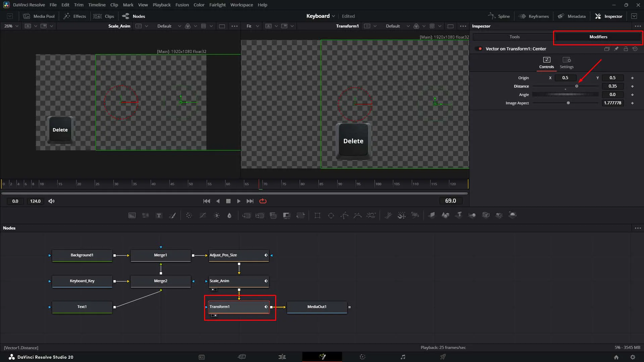Add a Paint tool from the toolbar
Viewport: 644px width, 362px height.
coord(172,215)
